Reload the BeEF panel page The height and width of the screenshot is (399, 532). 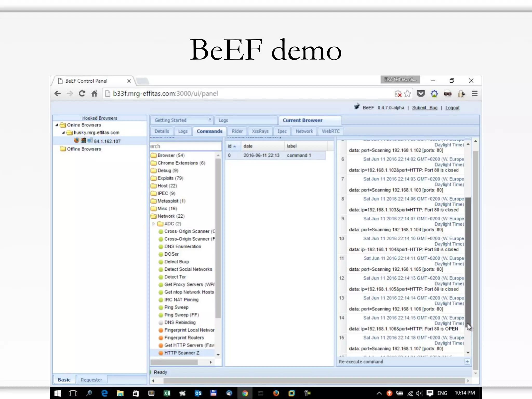[x=82, y=94]
